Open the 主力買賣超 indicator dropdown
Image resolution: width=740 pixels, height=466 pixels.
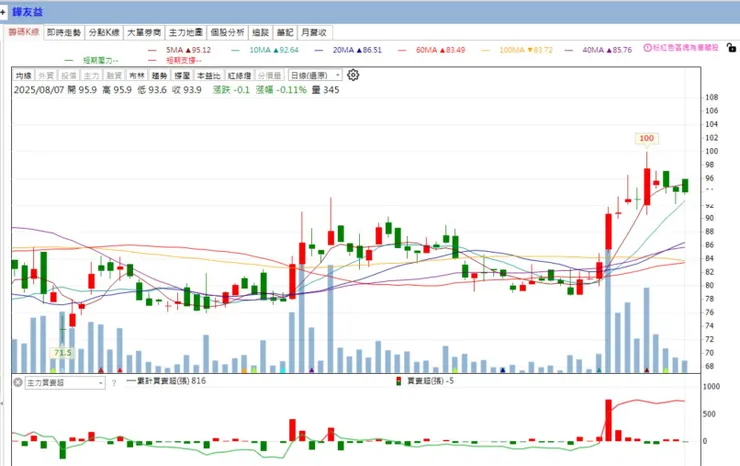click(65, 383)
